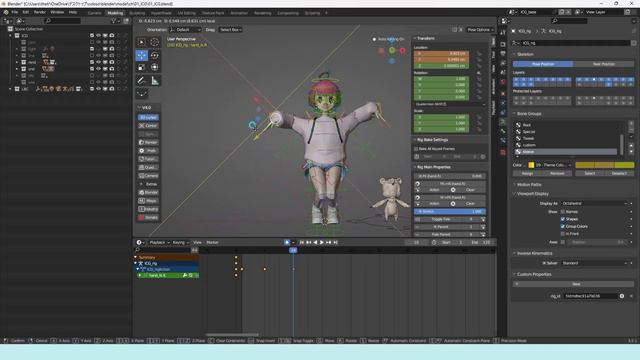Screen dimensions: 640x360
Task: Select the Transform tool
Action: (155, 67)
